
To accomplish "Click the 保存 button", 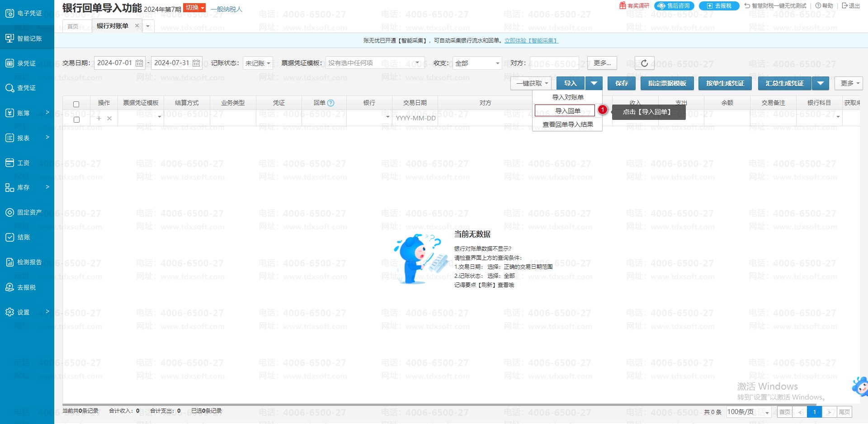I will (622, 83).
